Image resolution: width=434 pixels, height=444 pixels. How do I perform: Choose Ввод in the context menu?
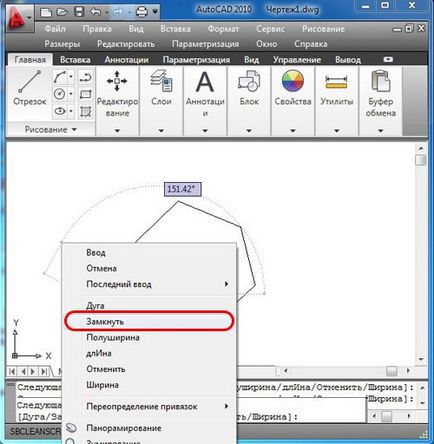tap(149, 253)
